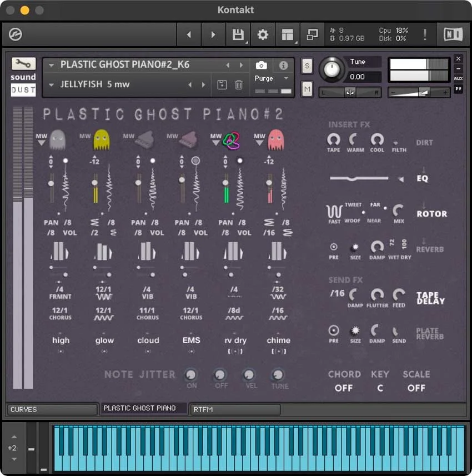Shift octave up with keyboard arrow

pos(14,437)
